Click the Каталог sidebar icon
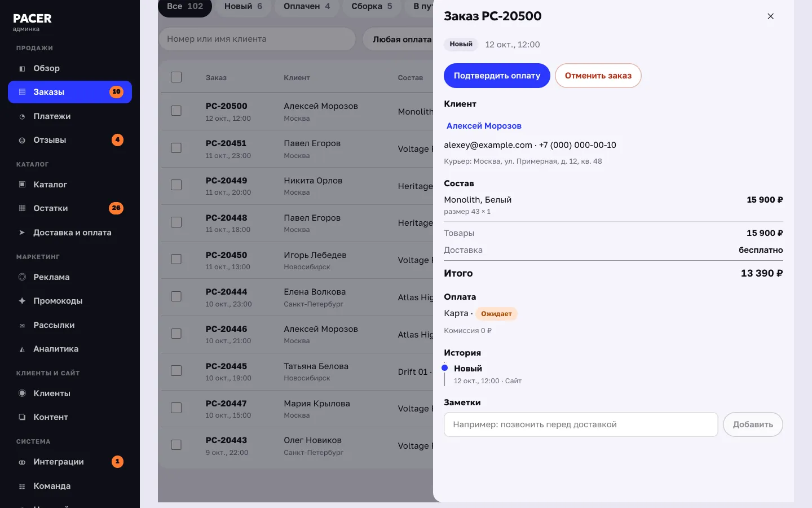Viewport: 812px width, 508px height. [x=22, y=185]
